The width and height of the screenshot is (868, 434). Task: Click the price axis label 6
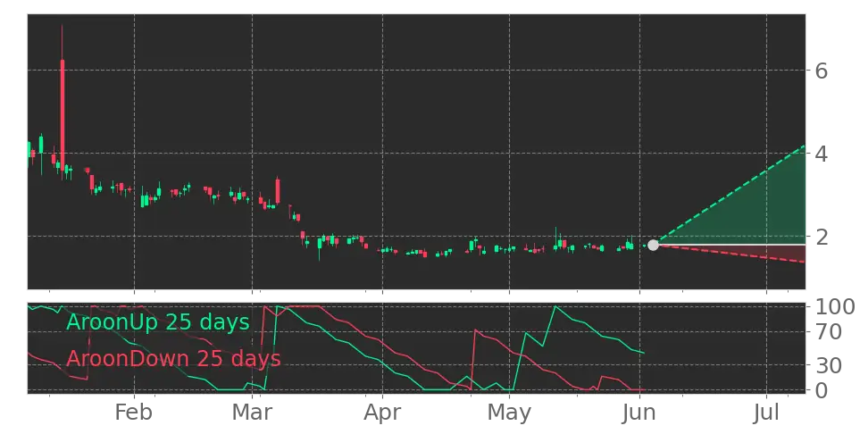pyautogui.click(x=822, y=71)
